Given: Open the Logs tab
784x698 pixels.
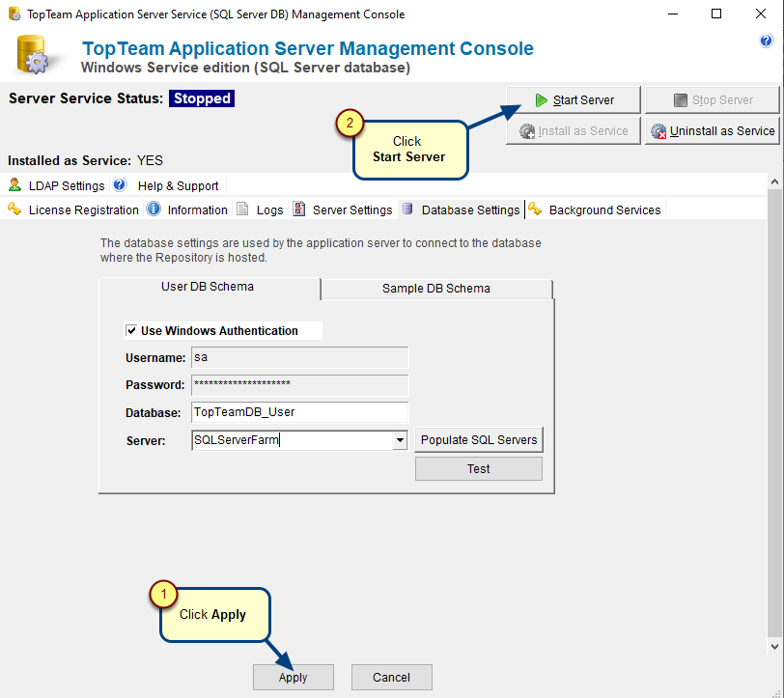Looking at the screenshot, I should 261,209.
